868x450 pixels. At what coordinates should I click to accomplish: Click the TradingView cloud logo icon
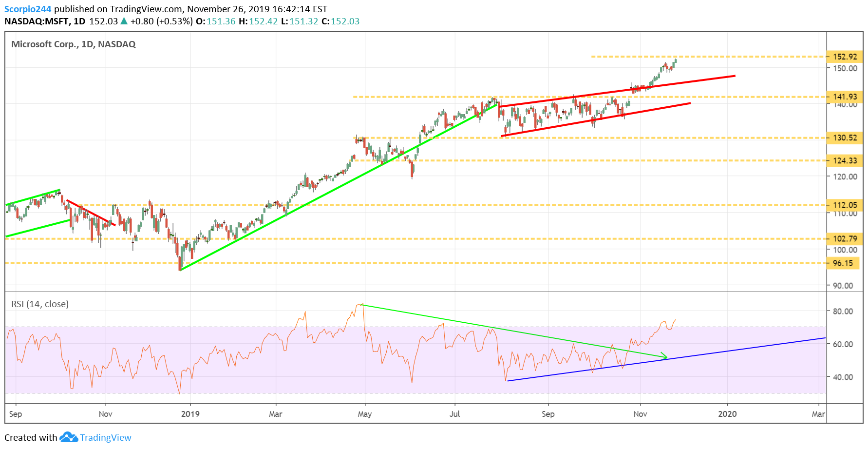[69, 437]
